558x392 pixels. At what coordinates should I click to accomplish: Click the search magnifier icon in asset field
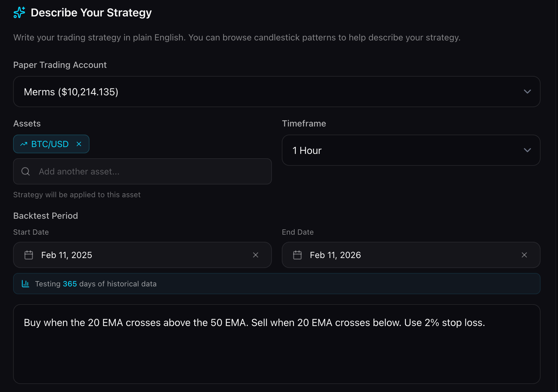(x=25, y=171)
